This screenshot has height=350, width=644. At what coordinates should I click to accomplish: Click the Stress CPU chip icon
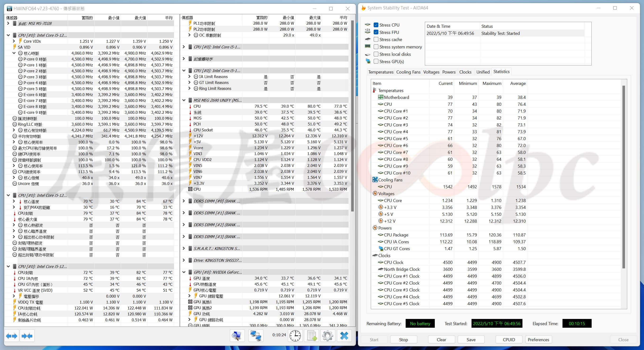click(x=367, y=25)
